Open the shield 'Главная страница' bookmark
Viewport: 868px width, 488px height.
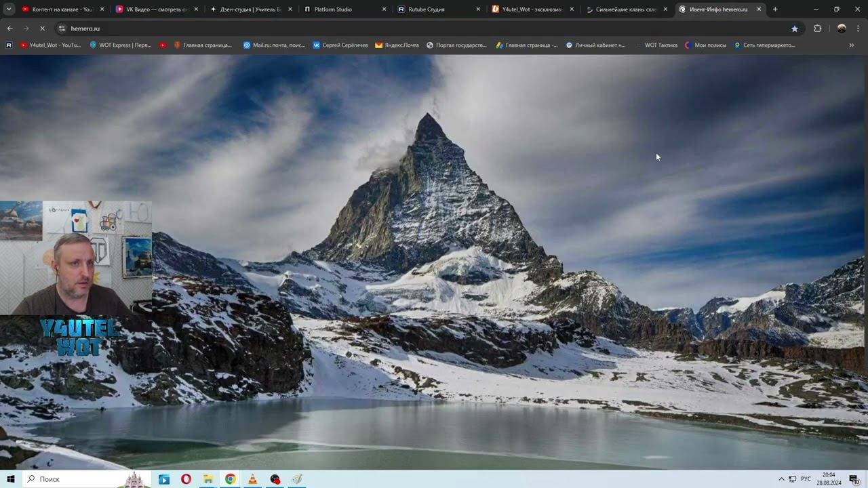pos(203,45)
